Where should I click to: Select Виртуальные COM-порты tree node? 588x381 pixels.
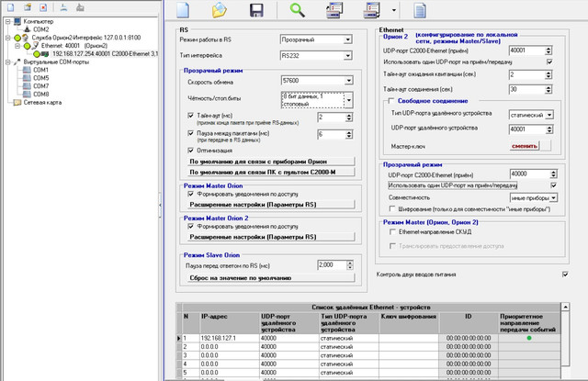pyautogui.click(x=56, y=62)
